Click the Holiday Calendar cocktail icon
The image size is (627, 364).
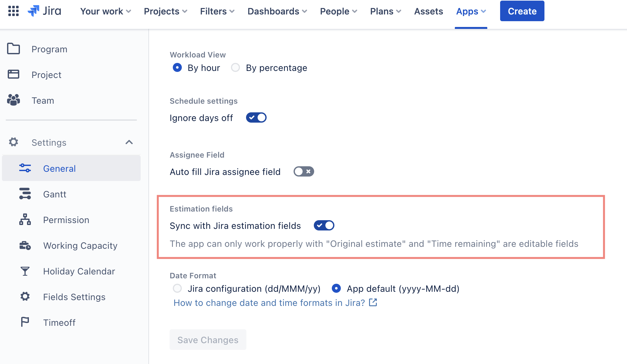pyautogui.click(x=25, y=271)
